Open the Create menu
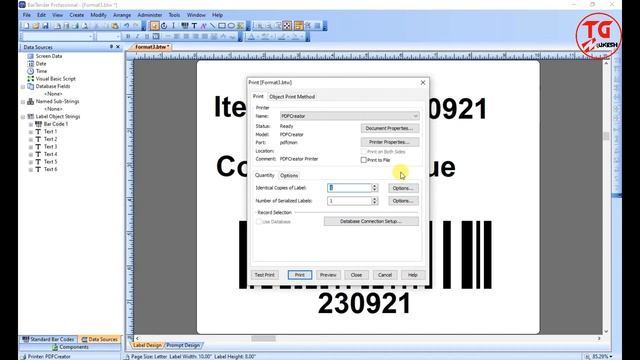 coord(77,15)
